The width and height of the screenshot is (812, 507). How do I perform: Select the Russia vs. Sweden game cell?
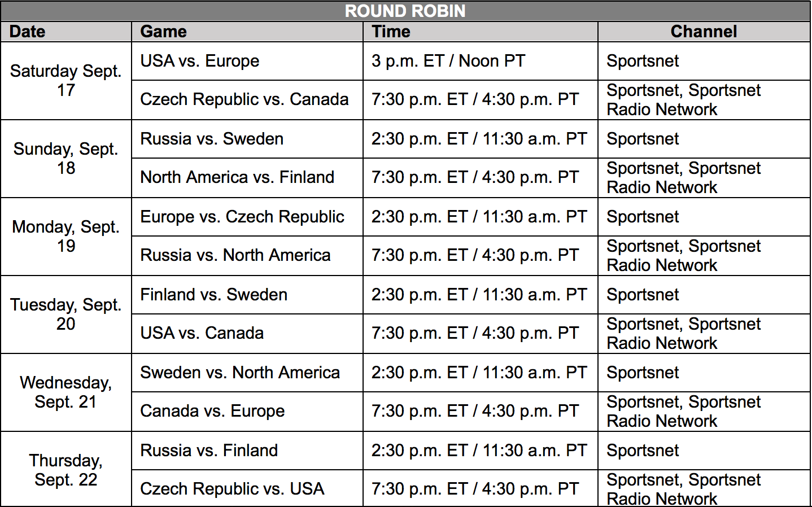247,139
